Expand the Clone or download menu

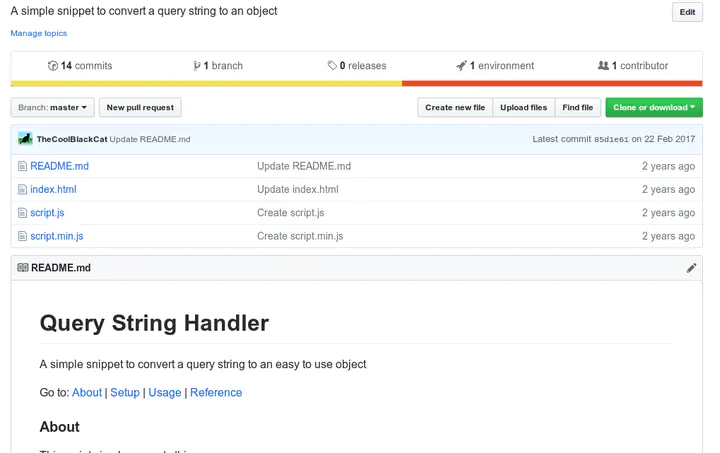pos(654,107)
